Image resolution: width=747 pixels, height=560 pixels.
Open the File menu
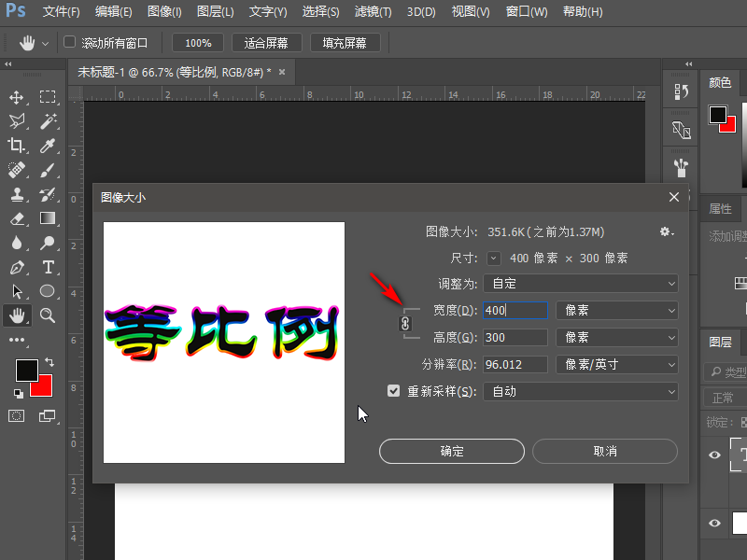61,11
